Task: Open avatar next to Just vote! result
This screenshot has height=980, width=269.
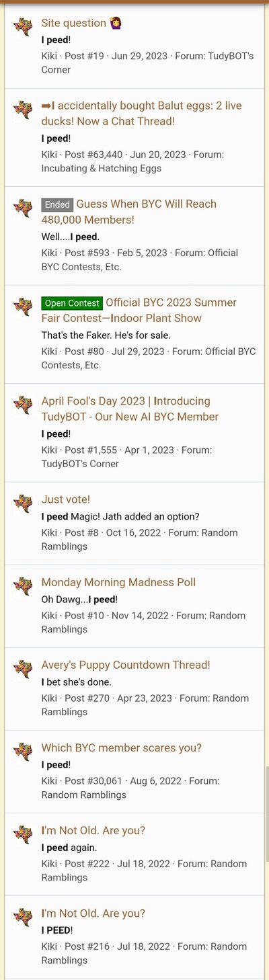Action: [x=23, y=504]
